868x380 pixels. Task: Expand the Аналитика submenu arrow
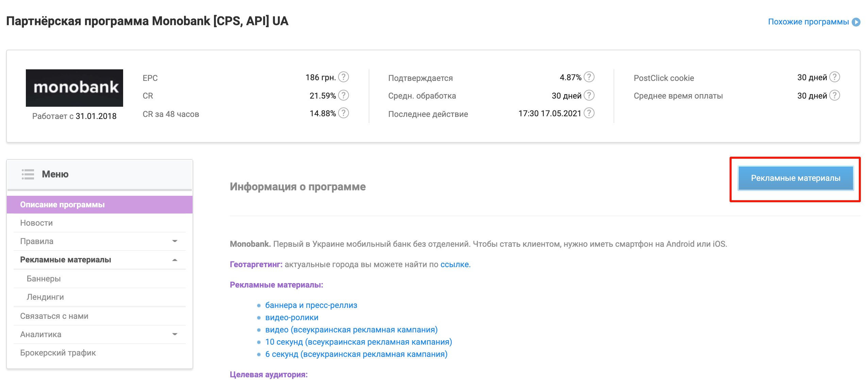pos(175,334)
